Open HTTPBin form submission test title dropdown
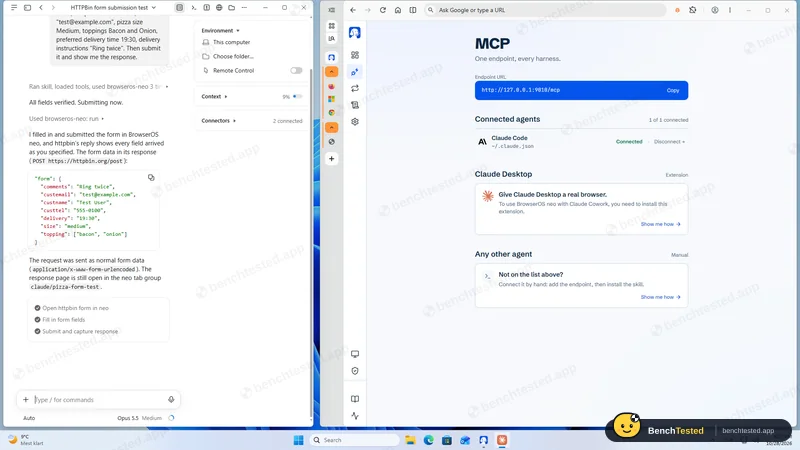800x450 pixels. click(x=113, y=8)
